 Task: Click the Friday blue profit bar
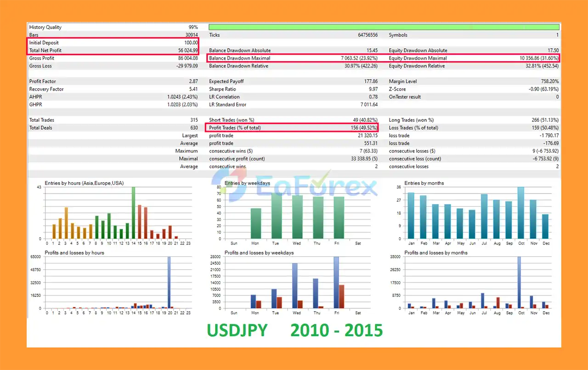336,282
